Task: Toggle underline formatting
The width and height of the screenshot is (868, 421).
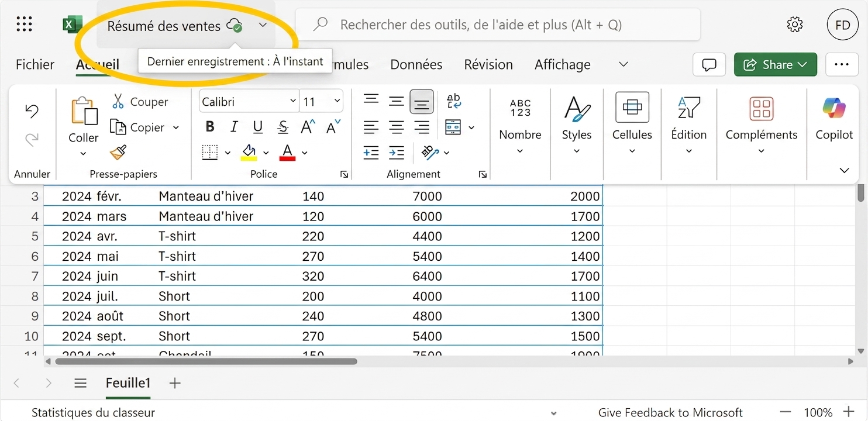Action: tap(258, 127)
